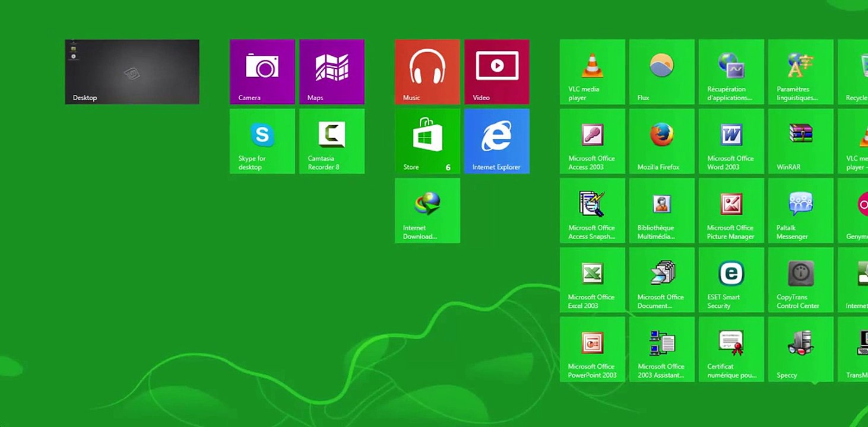Screen dimensions: 868x427
Task: Open the Video tile
Action: click(497, 72)
